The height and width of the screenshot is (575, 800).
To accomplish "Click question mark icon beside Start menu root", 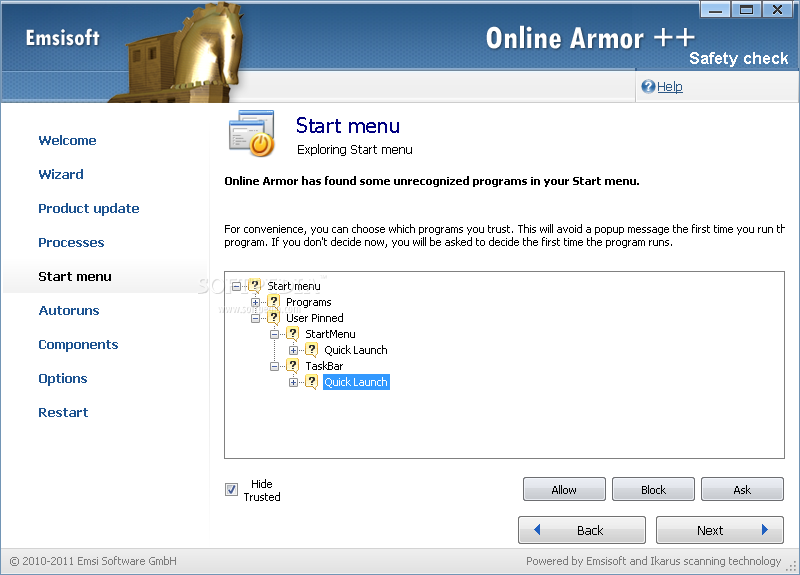I will (x=255, y=286).
